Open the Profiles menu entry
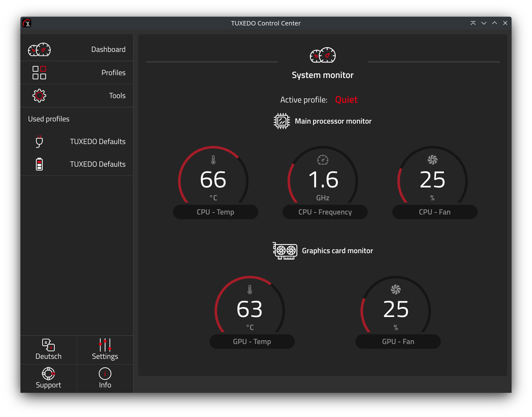Screen dimensions: 532x417 [77, 73]
